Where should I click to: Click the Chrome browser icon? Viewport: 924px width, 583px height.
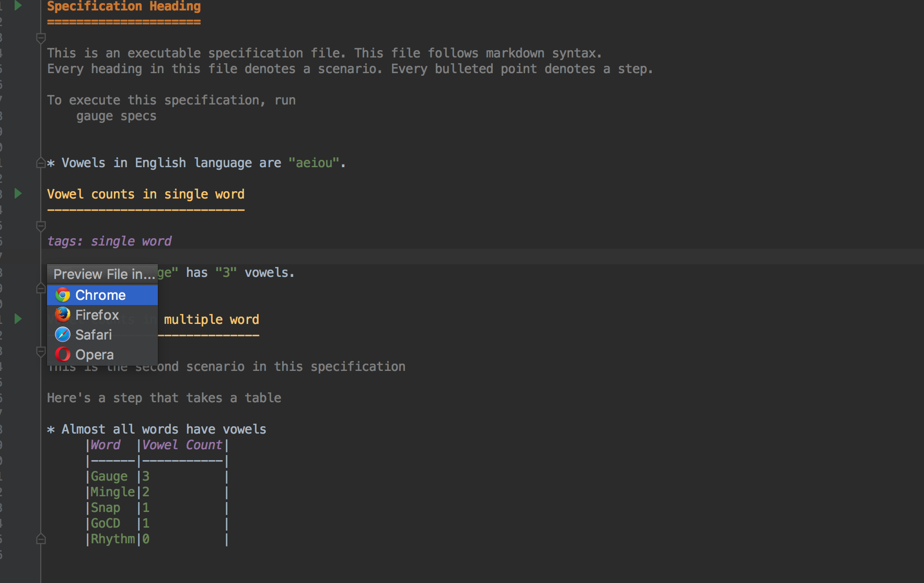(63, 295)
